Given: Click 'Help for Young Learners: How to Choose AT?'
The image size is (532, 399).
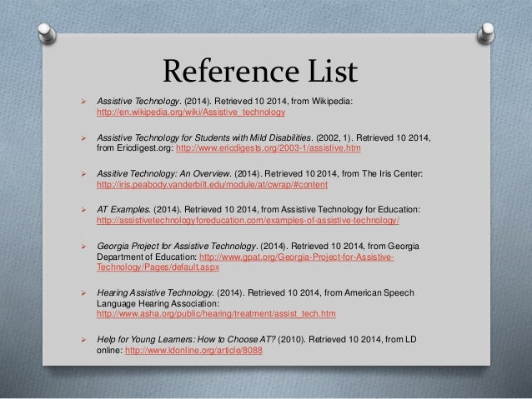Looking at the screenshot, I should (x=186, y=339).
